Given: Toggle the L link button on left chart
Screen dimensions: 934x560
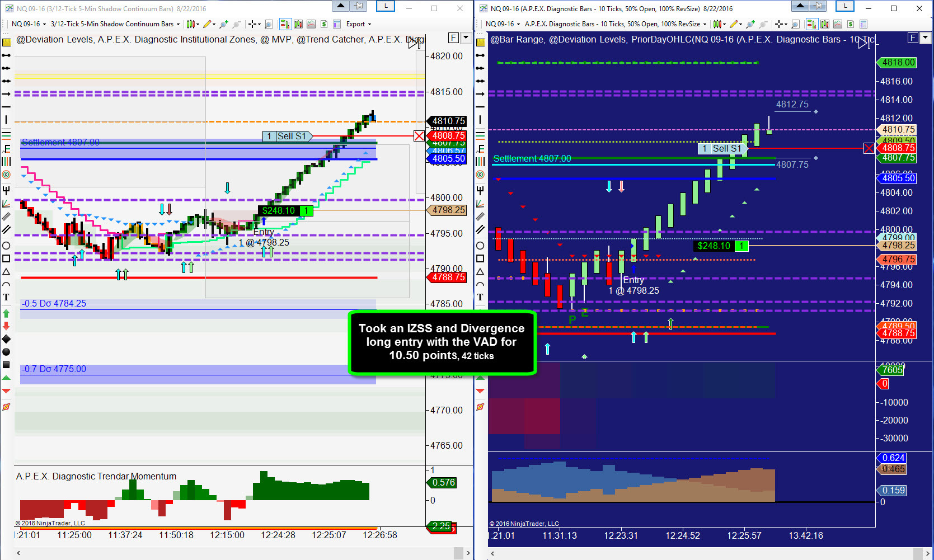Looking at the screenshot, I should pyautogui.click(x=386, y=6).
